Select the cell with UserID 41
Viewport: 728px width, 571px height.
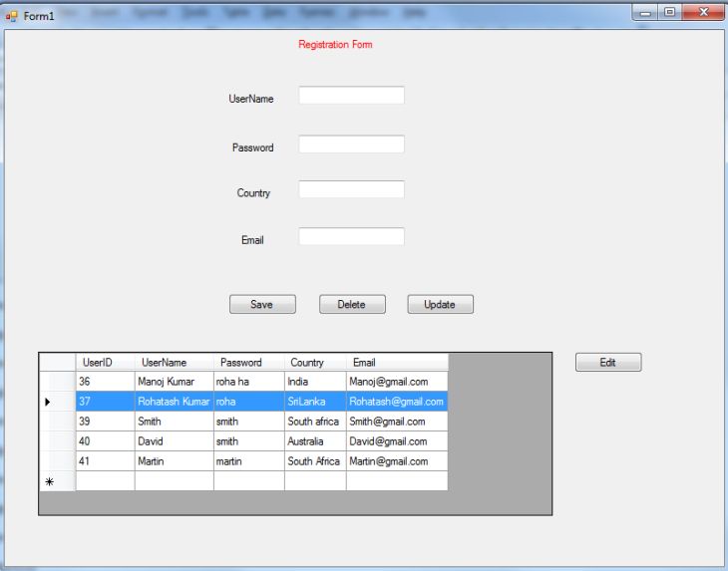click(x=106, y=461)
